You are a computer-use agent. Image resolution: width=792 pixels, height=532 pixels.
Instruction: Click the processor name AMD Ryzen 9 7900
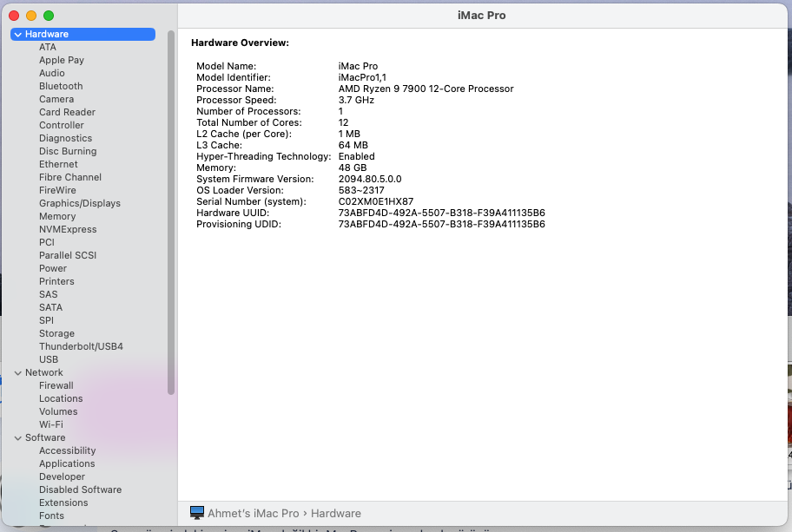coord(426,89)
